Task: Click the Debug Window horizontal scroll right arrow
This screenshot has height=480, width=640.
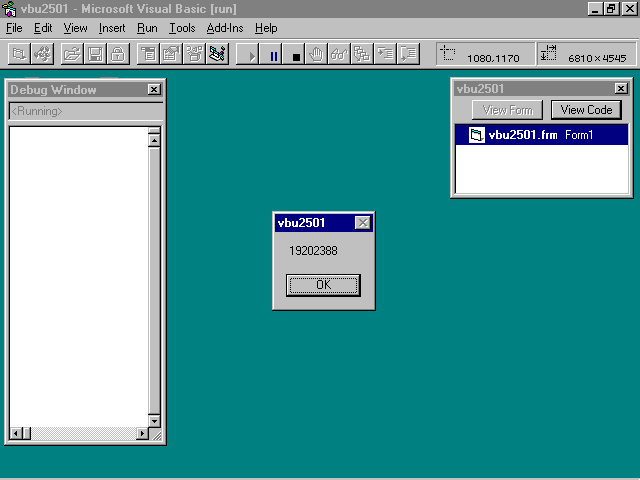Action: [141, 433]
